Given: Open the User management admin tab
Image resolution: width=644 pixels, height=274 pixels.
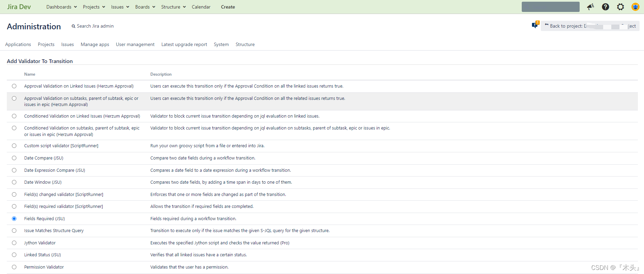Looking at the screenshot, I should (135, 44).
